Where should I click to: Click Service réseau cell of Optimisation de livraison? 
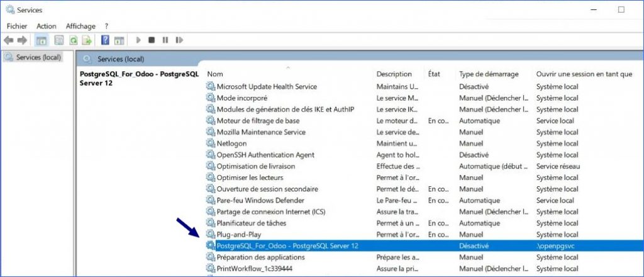(558, 166)
